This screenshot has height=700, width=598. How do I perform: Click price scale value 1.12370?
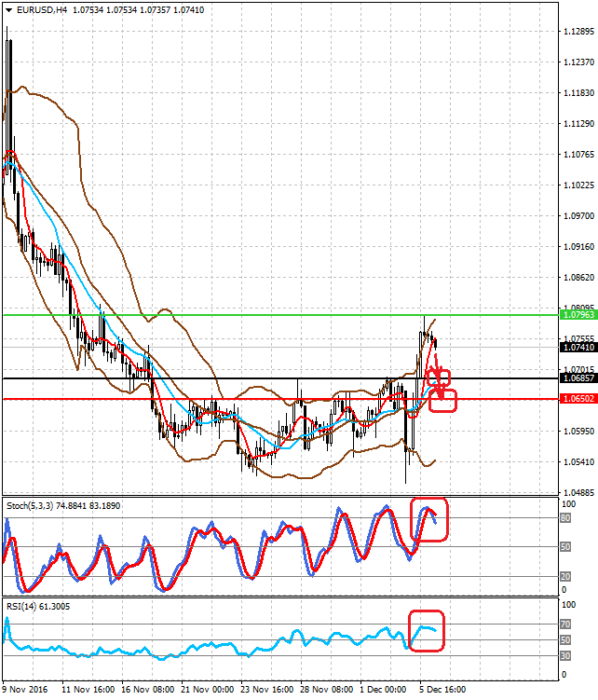[578, 62]
